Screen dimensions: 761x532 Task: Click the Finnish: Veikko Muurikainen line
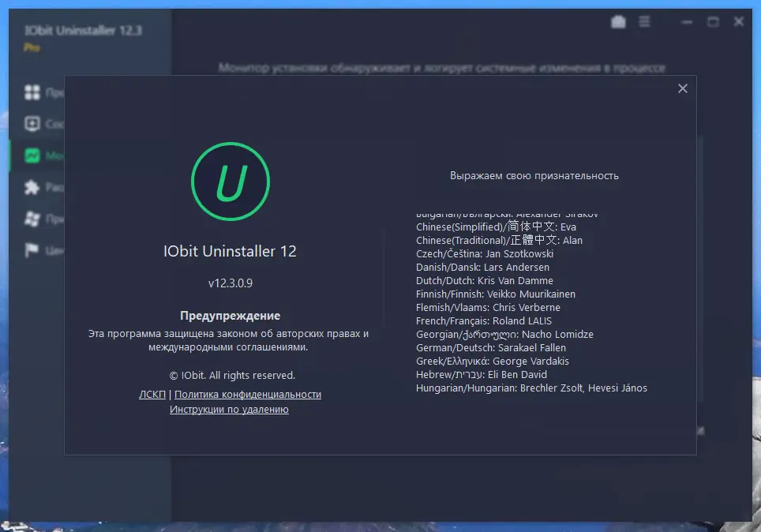(x=496, y=294)
